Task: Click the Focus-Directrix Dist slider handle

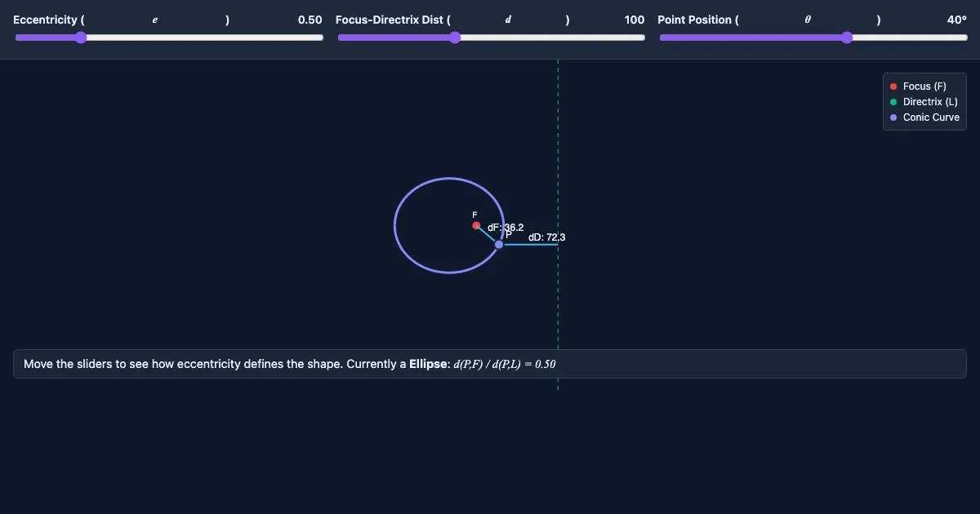Action: click(x=455, y=38)
